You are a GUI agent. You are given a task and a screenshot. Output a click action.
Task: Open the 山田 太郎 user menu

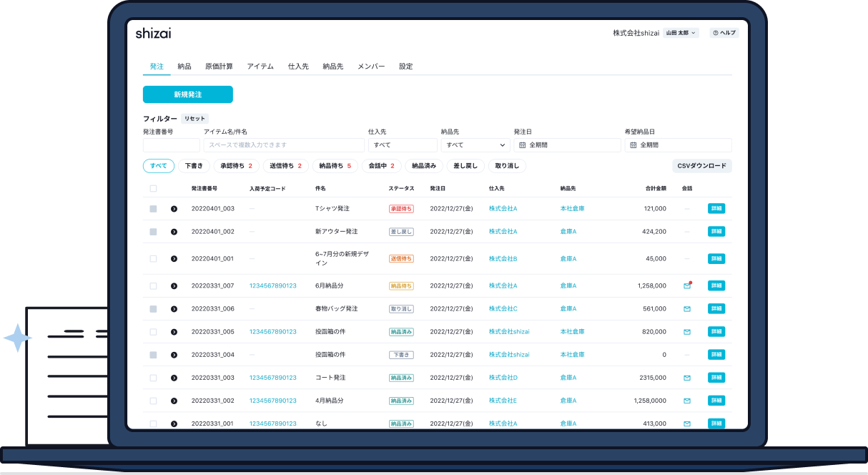[x=681, y=33]
